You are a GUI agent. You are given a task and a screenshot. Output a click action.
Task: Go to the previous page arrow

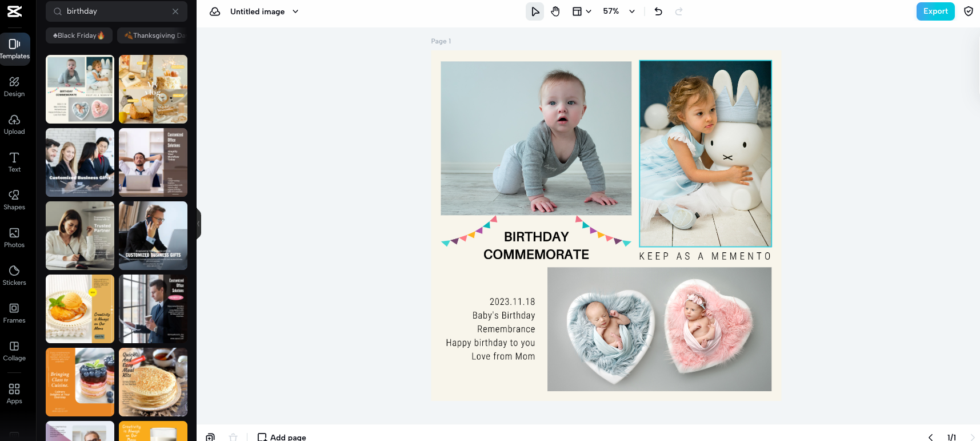point(930,437)
